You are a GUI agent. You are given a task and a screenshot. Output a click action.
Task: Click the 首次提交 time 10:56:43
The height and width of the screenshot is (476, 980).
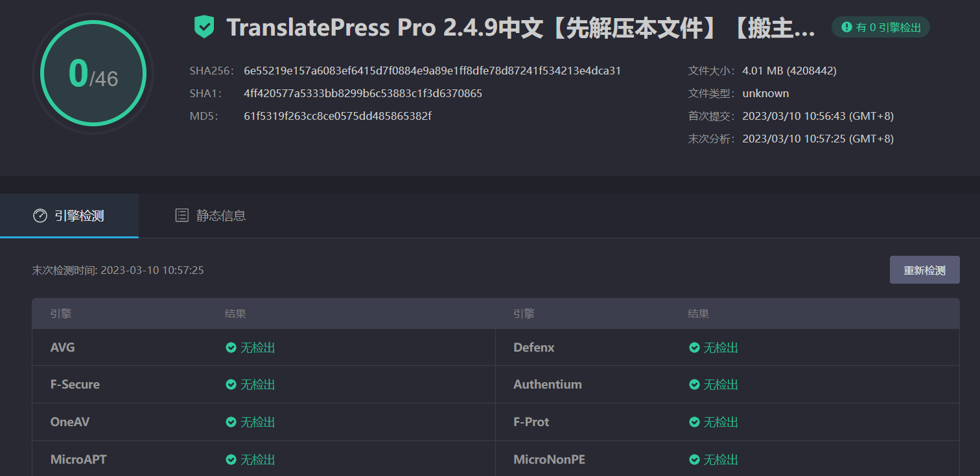coord(818,116)
